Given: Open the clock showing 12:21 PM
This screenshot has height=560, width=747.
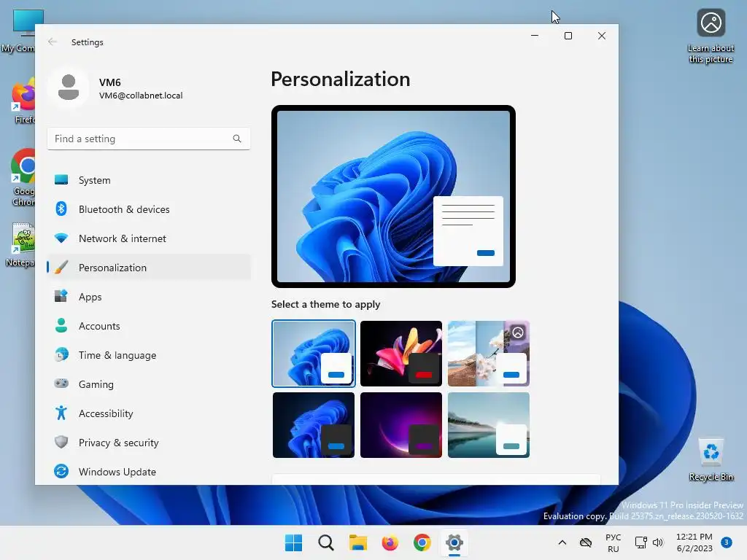Looking at the screenshot, I should 694,542.
